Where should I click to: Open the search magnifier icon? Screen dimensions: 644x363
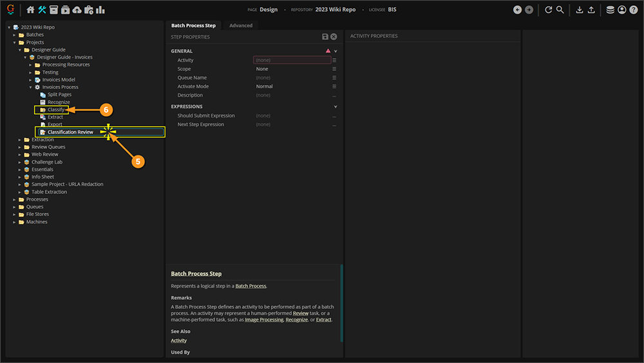pyautogui.click(x=560, y=10)
